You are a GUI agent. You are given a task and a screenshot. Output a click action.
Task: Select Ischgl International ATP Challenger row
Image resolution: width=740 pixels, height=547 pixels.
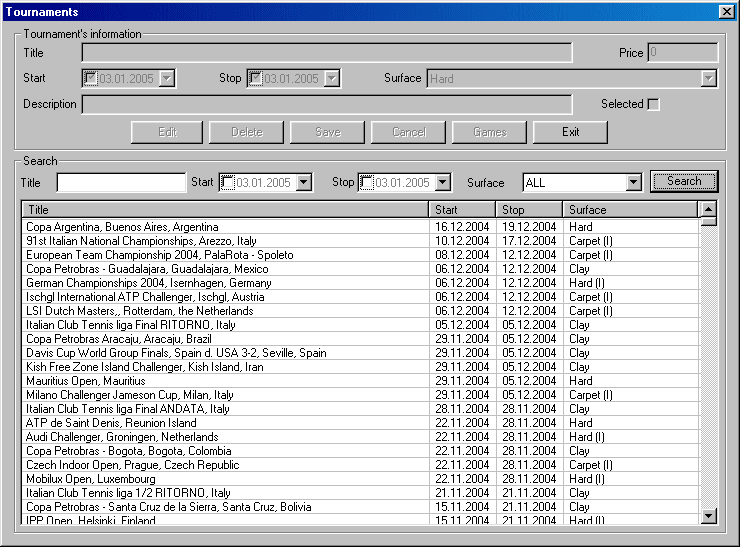pos(360,297)
